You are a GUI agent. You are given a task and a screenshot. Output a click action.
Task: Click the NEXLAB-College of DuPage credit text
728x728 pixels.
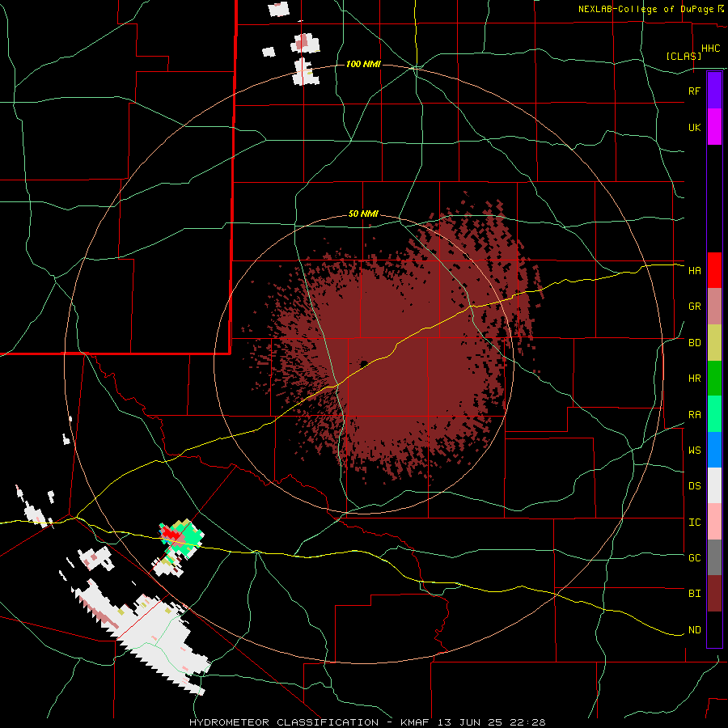tap(647, 9)
